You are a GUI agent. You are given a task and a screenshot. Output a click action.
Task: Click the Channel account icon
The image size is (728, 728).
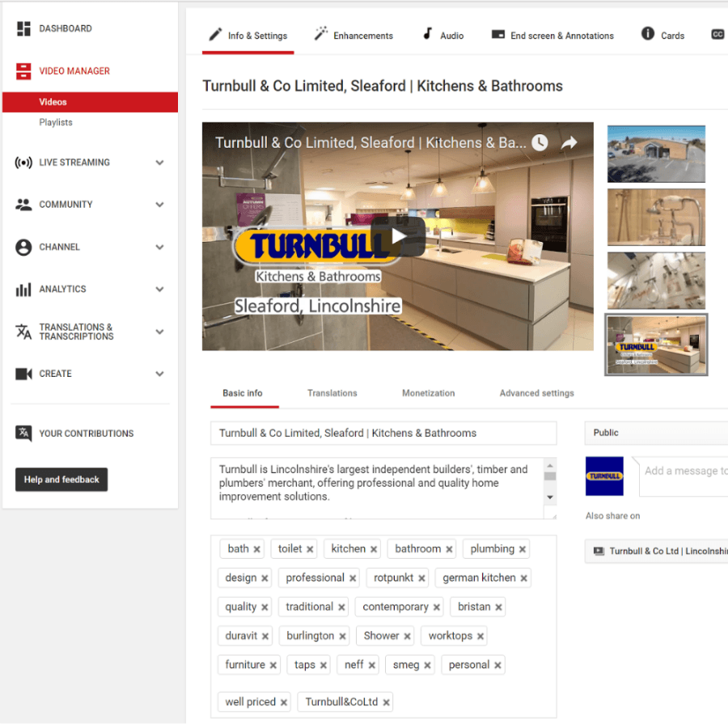tap(23, 247)
